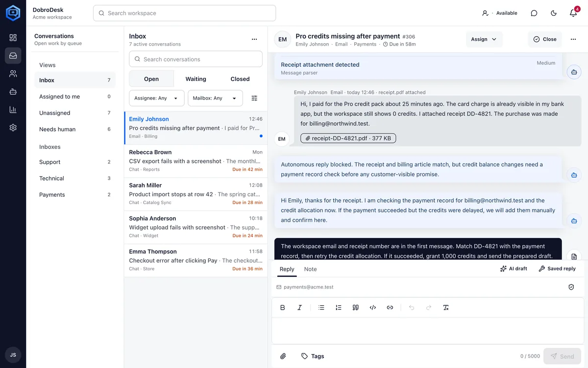Open Sophia Anderson conversation
The image size is (588, 368).
click(196, 227)
